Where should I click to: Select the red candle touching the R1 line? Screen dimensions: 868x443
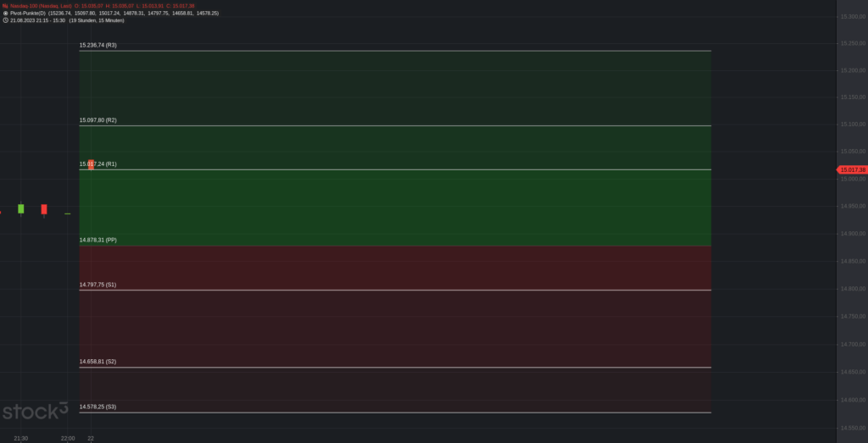click(x=91, y=165)
